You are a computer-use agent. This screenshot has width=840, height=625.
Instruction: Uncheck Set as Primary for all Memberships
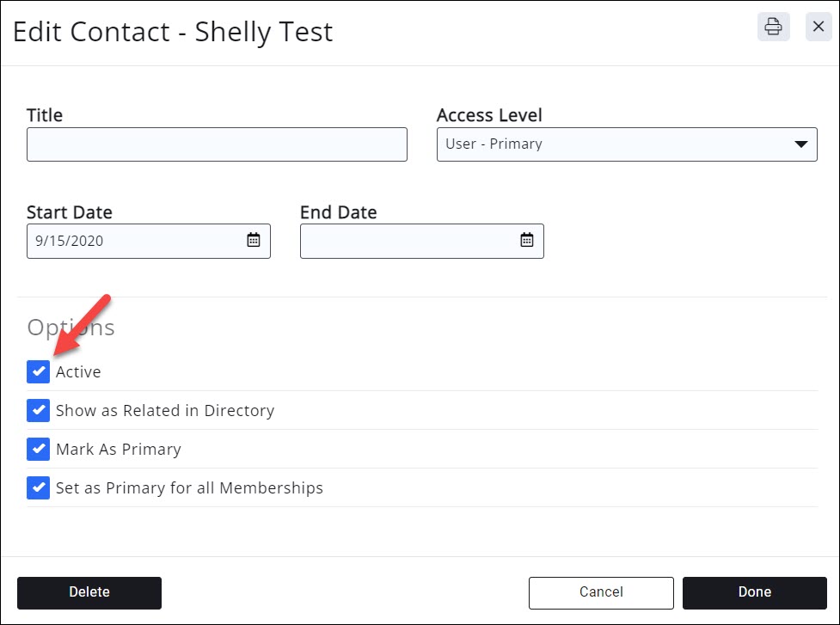[39, 487]
